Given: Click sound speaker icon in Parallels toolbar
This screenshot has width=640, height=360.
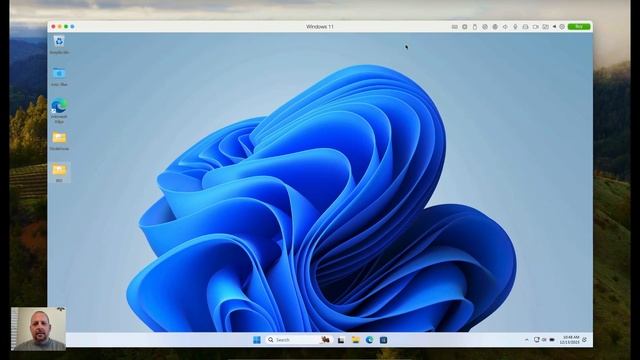Looking at the screenshot, I should coord(505,27).
